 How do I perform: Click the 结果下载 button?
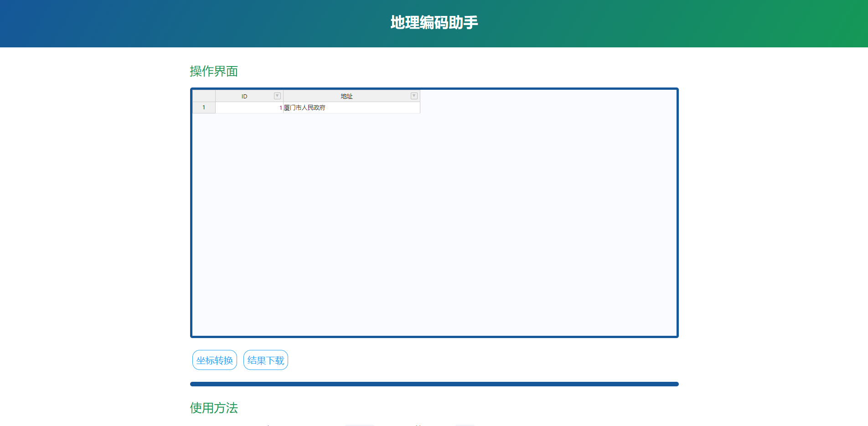[266, 360]
